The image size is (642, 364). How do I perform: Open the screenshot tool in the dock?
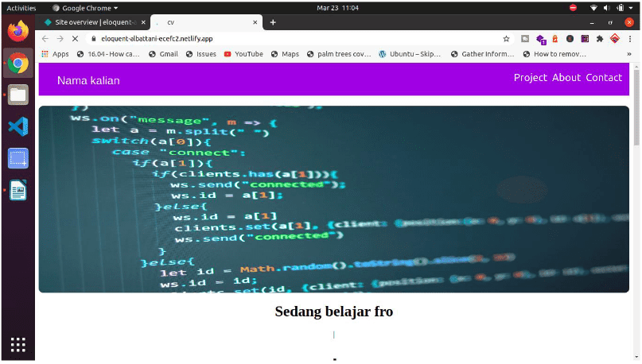pos(18,158)
